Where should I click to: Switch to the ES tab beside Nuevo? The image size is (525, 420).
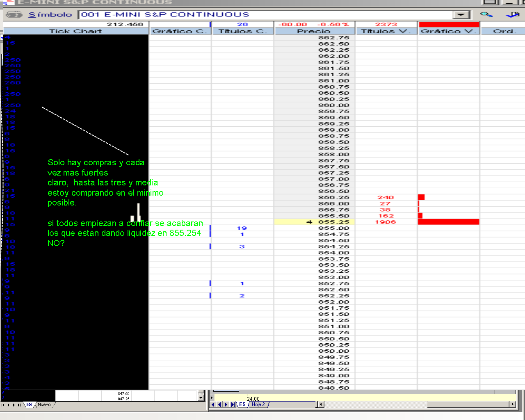29,405
